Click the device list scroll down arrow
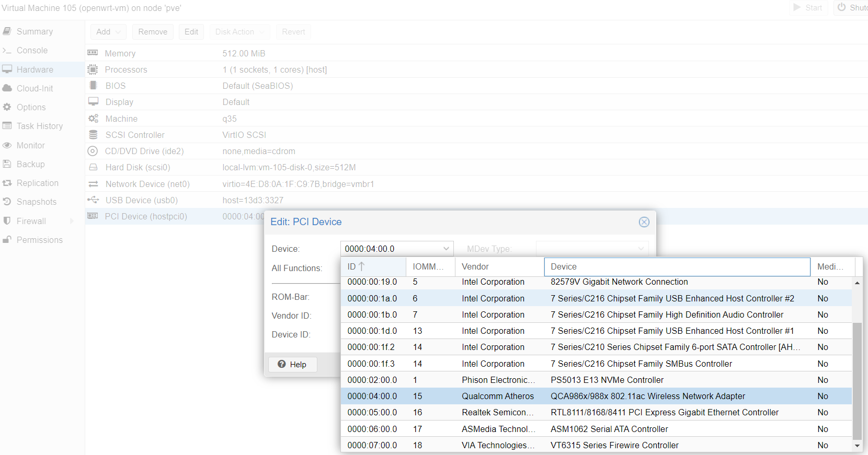The height and width of the screenshot is (455, 868). (857, 446)
